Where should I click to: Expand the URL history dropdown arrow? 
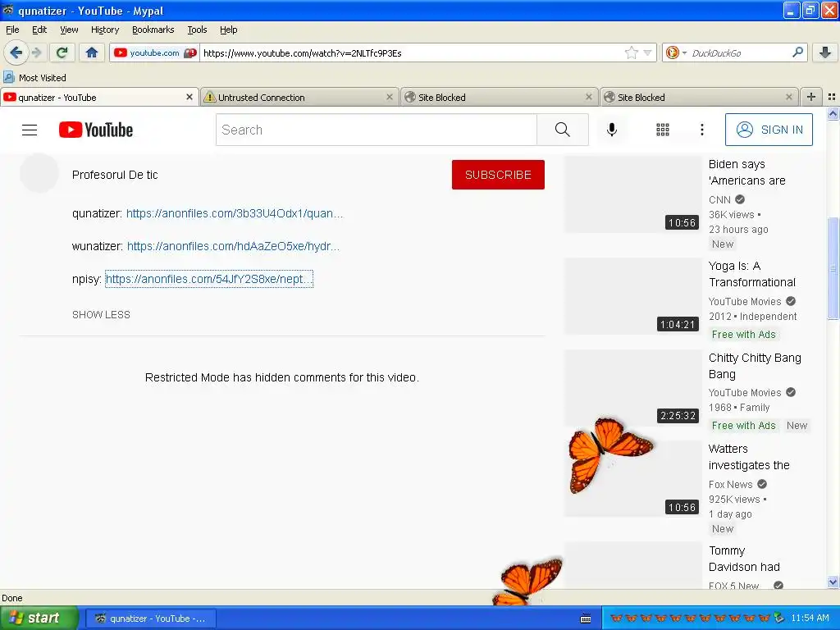[x=647, y=52]
